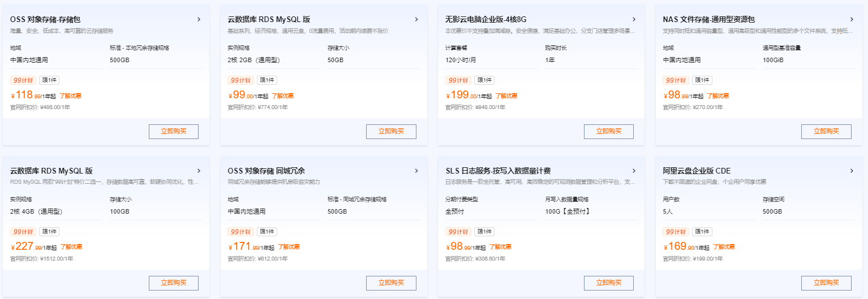The width and height of the screenshot is (868, 299).
Task: Click 了解优惠 next to ¥171.99 price
Action: (x=289, y=248)
